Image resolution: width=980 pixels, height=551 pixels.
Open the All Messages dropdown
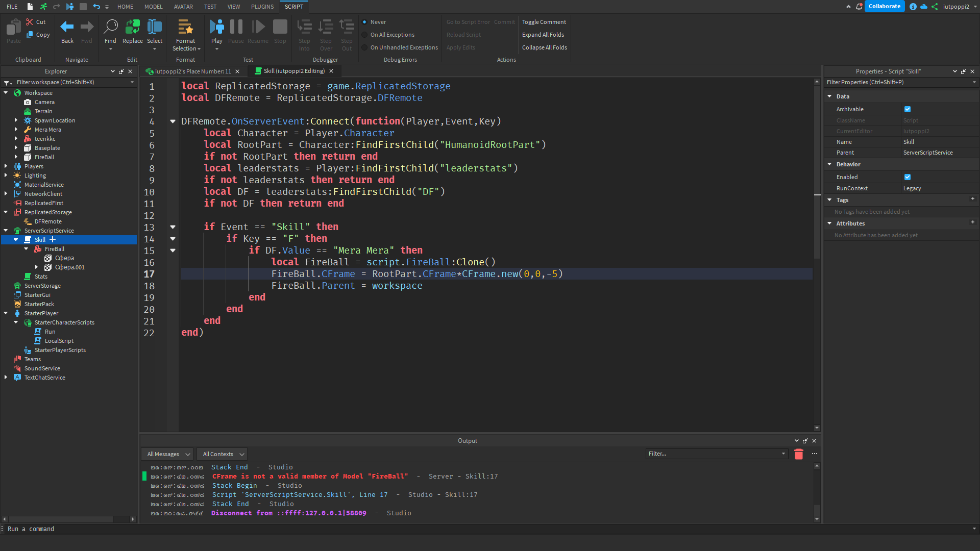[167, 454]
